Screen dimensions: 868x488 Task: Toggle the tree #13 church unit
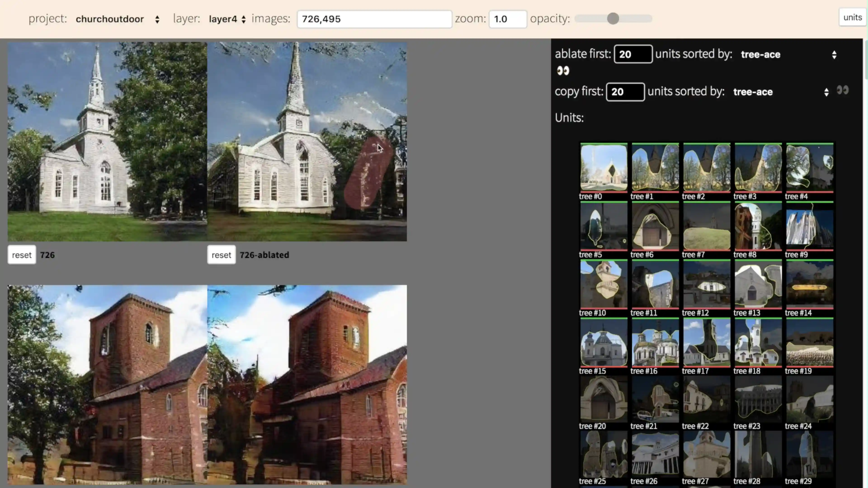click(758, 284)
